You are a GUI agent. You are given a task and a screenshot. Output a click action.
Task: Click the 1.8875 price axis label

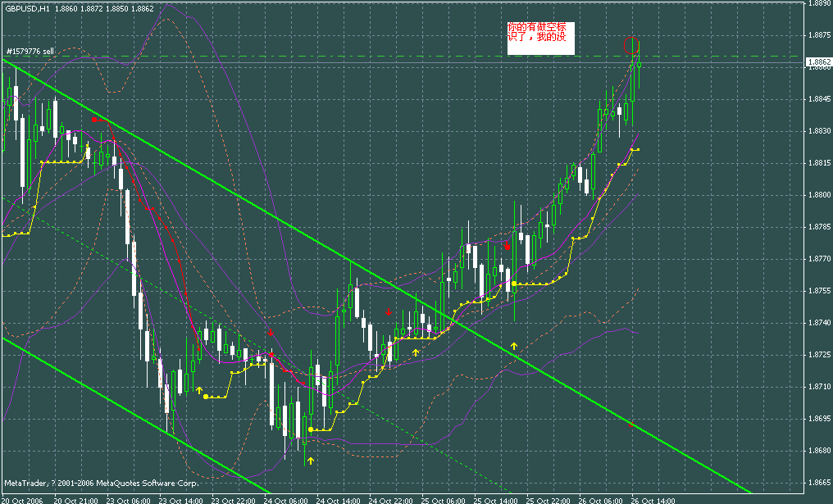pos(819,35)
